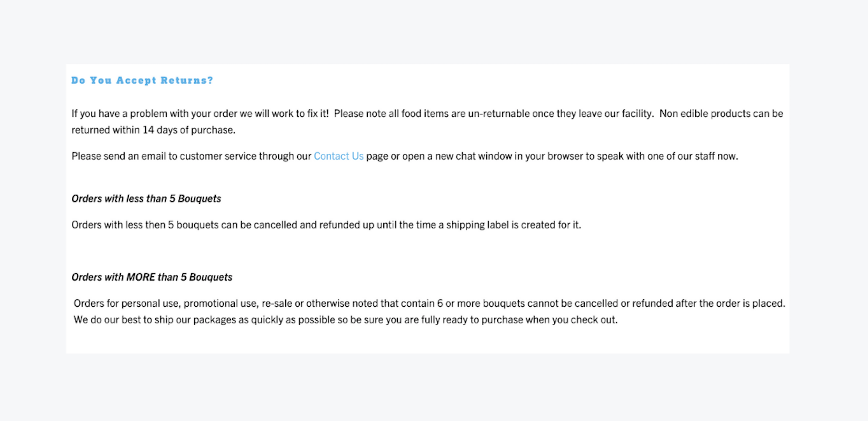Click the phrase 'promotional use' in last paragraph
Screen dimensions: 868x421
(x=221, y=303)
